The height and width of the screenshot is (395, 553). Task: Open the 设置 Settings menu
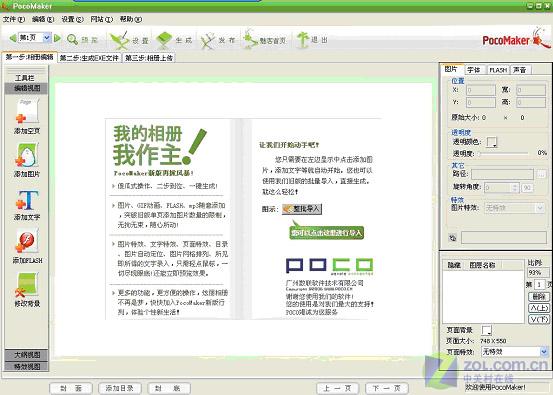point(72,19)
